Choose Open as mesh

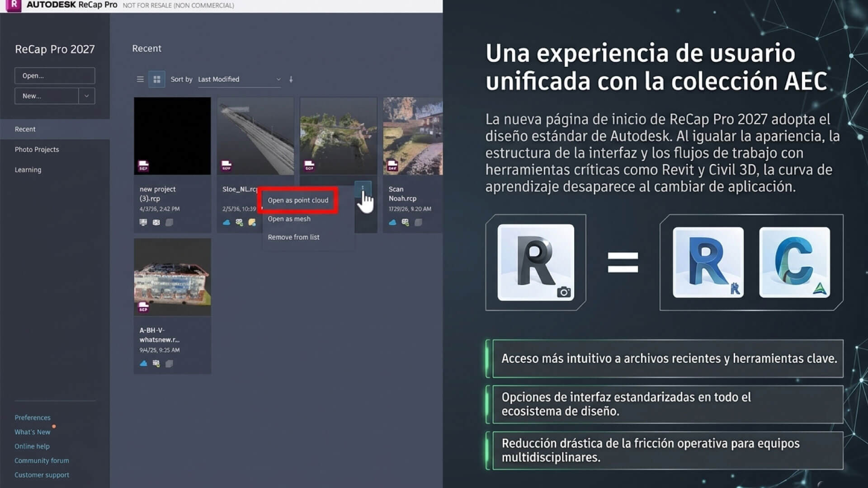tap(289, 219)
